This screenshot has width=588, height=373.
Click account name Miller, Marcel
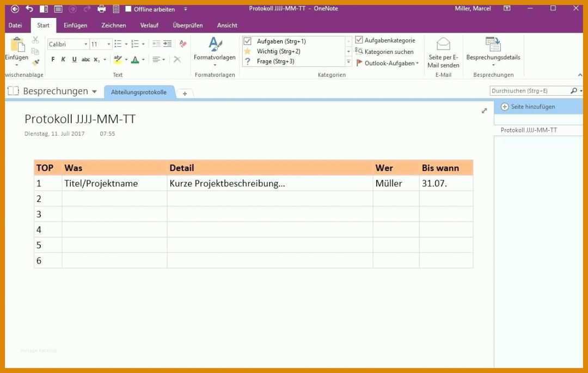tap(473, 8)
